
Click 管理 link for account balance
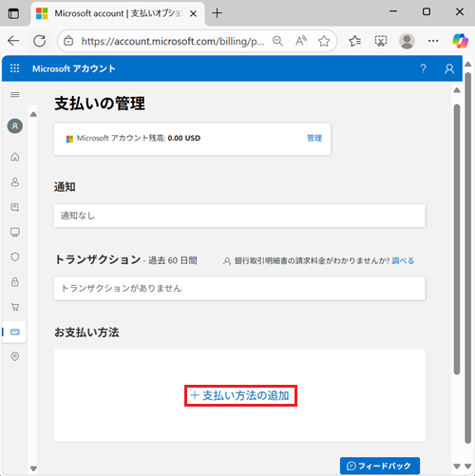[x=314, y=138]
